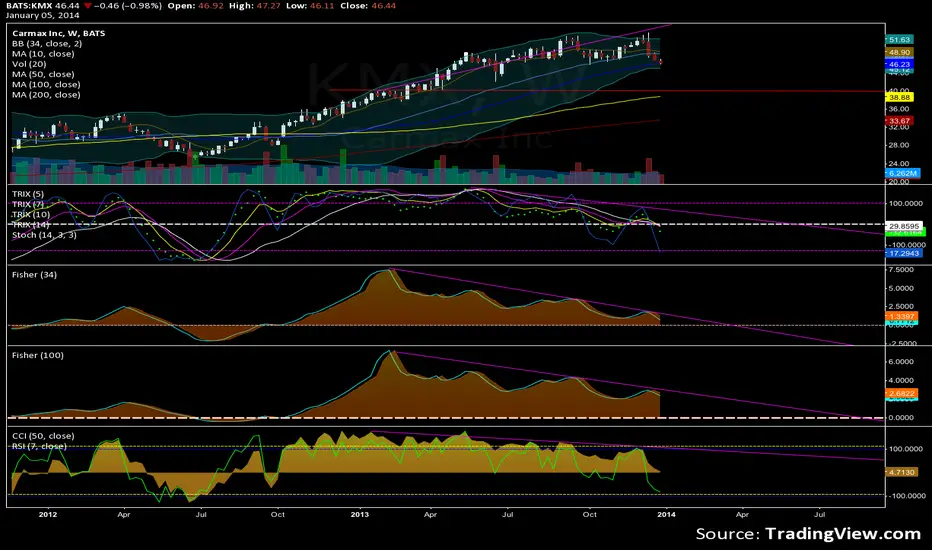Image resolution: width=932 pixels, height=550 pixels.
Task: Click the 51.63 upper band price tag
Action: tap(899, 39)
